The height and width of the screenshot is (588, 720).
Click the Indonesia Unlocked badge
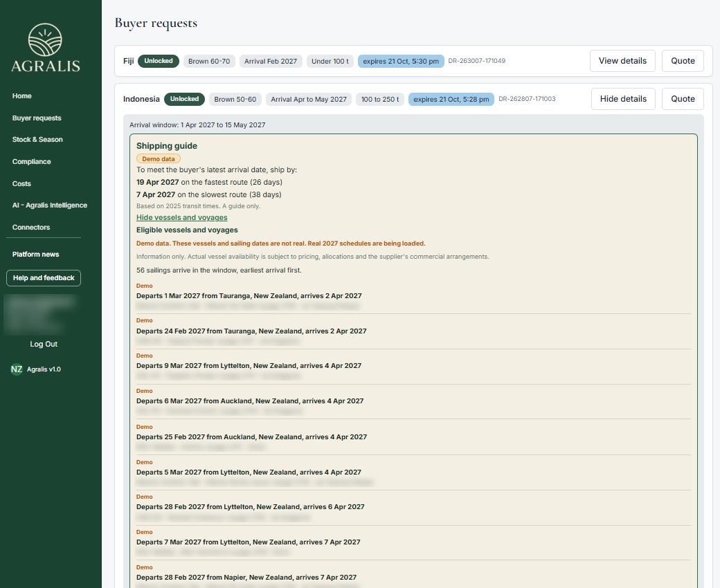(x=185, y=99)
